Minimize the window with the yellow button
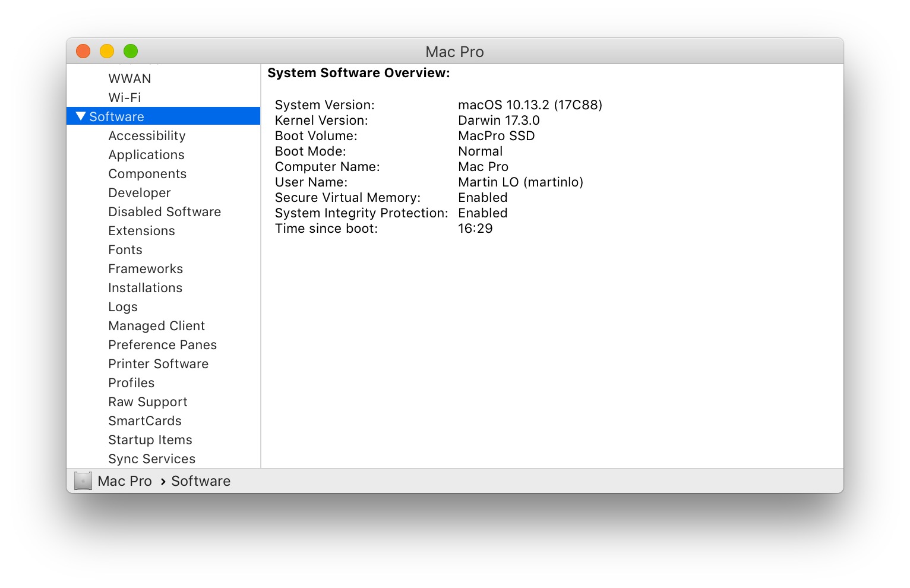This screenshot has width=910, height=588. coord(107,51)
